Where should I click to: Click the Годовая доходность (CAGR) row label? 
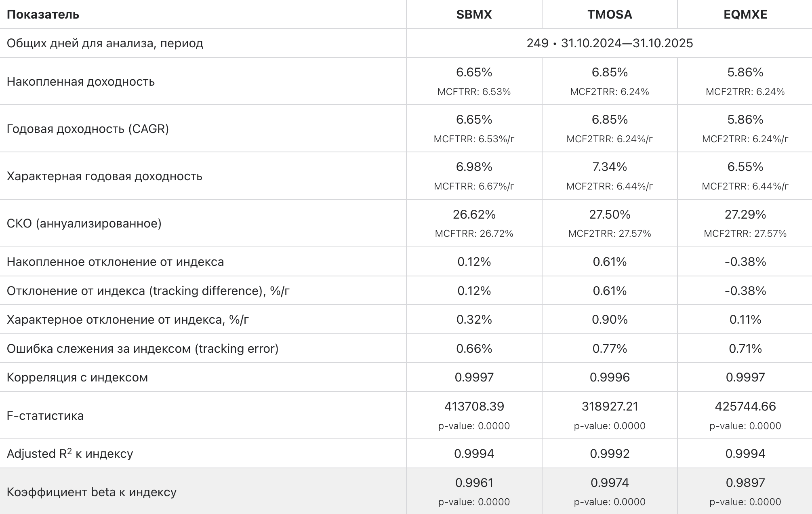pyautogui.click(x=88, y=129)
